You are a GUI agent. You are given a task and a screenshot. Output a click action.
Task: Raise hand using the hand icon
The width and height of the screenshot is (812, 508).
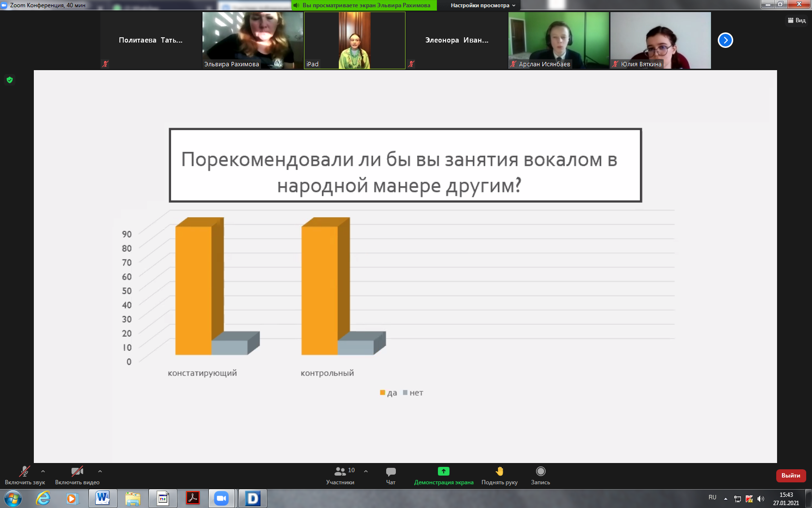click(499, 471)
